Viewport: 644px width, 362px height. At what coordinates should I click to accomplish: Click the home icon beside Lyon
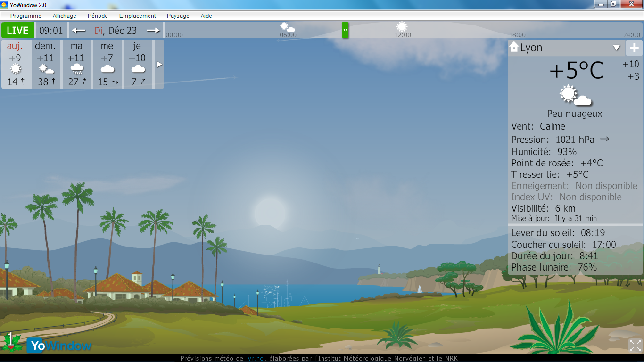[514, 48]
